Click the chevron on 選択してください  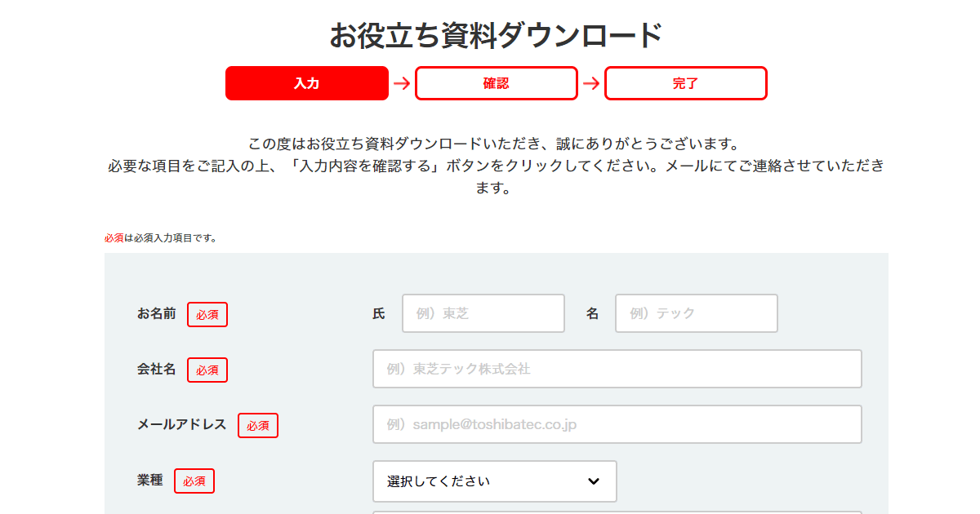592,481
